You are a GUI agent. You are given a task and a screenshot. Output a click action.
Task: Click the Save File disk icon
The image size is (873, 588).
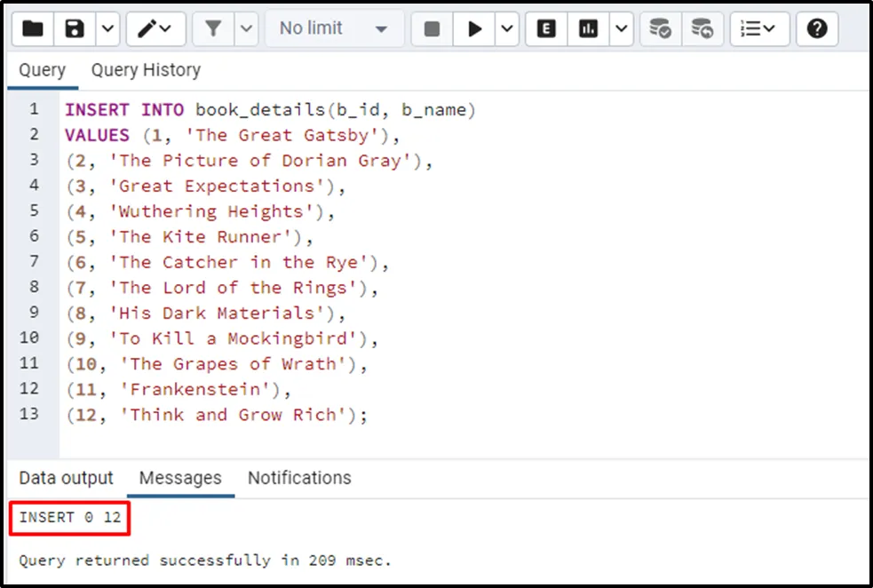pyautogui.click(x=75, y=29)
